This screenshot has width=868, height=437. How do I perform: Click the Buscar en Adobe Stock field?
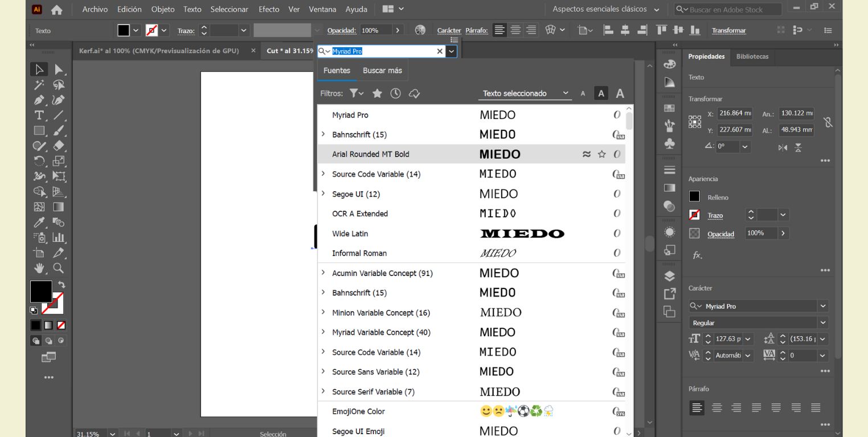point(727,9)
